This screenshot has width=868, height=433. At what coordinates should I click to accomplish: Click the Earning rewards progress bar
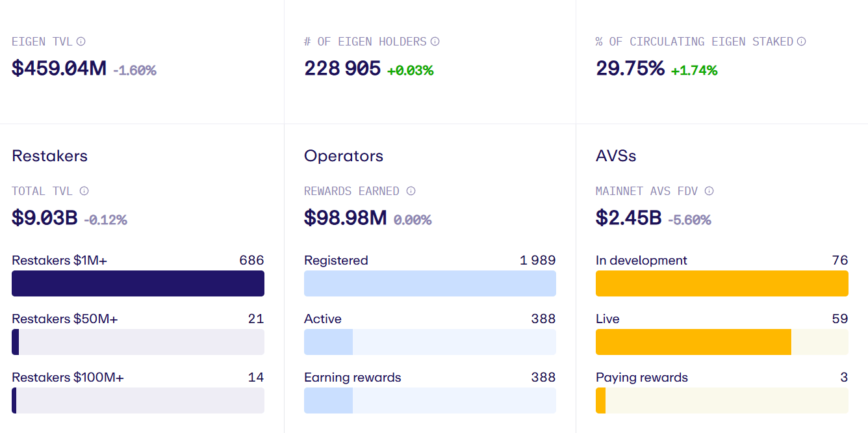(x=430, y=400)
